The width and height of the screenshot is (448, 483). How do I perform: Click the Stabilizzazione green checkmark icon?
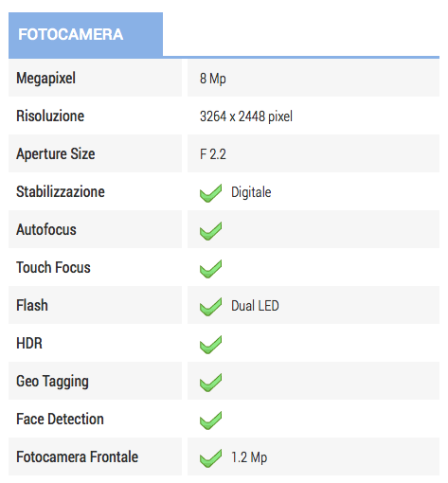(210, 193)
